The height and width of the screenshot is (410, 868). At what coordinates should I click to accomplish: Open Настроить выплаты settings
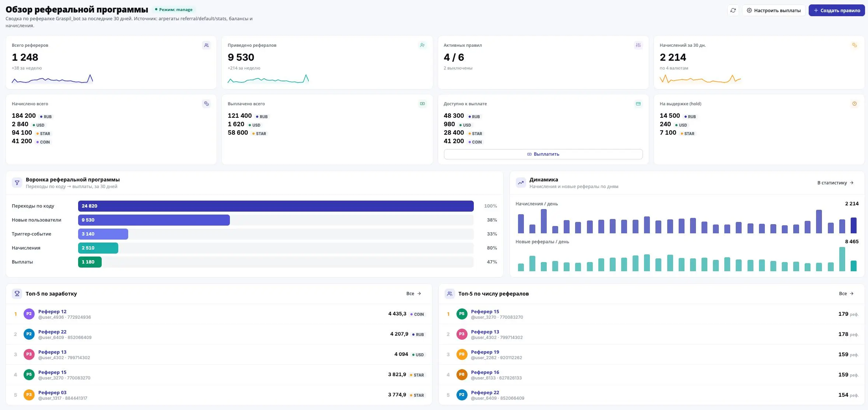tap(774, 10)
